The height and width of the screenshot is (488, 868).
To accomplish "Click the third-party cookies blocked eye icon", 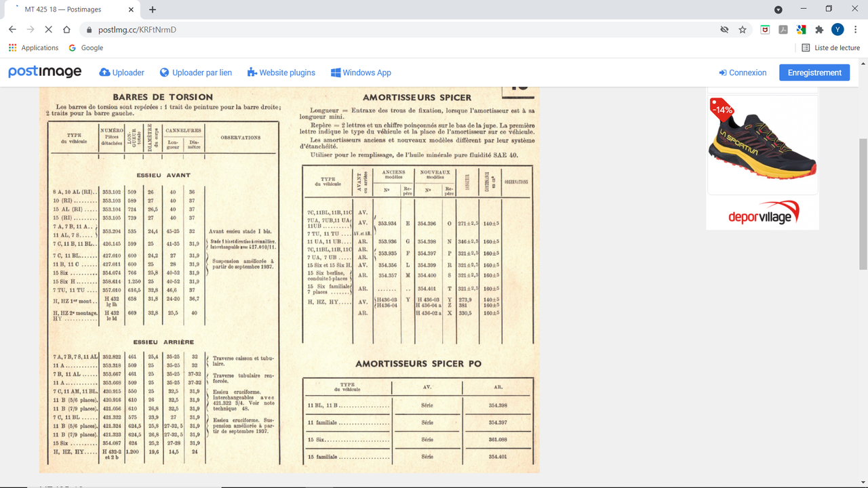I will pyautogui.click(x=724, y=30).
